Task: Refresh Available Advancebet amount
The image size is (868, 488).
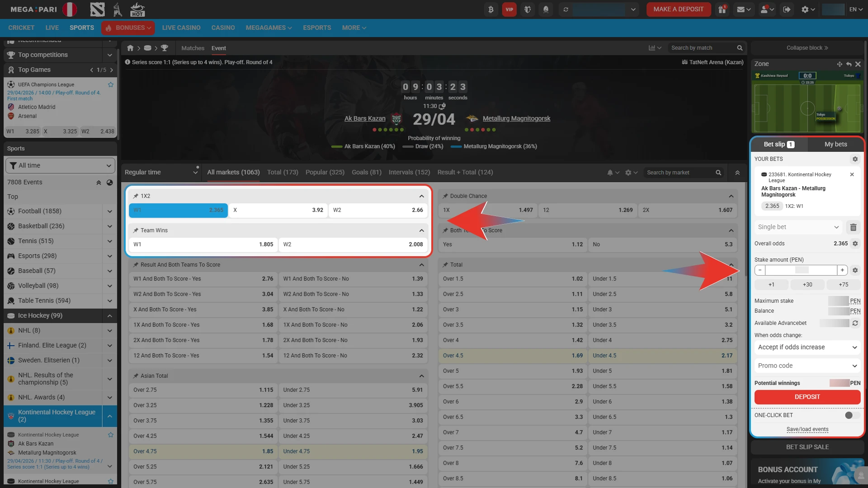Action: point(855,323)
